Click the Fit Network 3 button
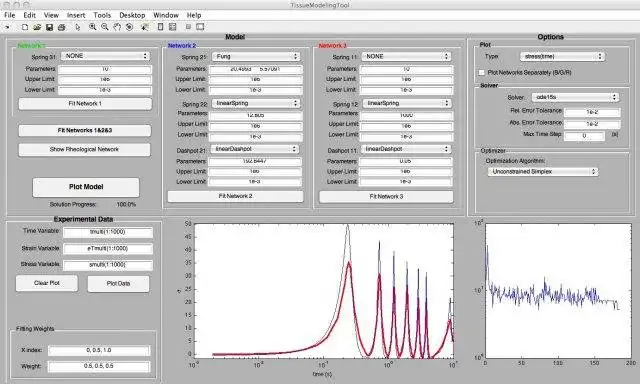Image resolution: width=640 pixels, height=384 pixels. tap(386, 197)
